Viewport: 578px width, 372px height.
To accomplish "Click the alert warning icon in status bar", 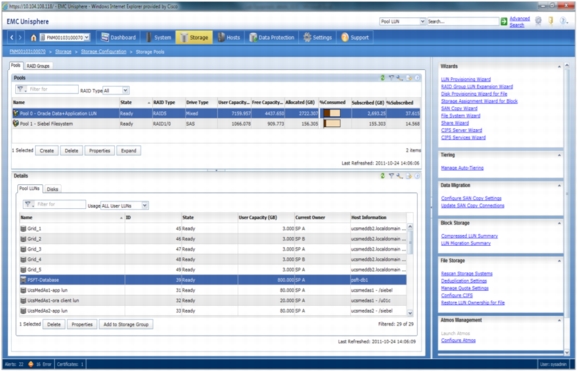I will click(31, 364).
